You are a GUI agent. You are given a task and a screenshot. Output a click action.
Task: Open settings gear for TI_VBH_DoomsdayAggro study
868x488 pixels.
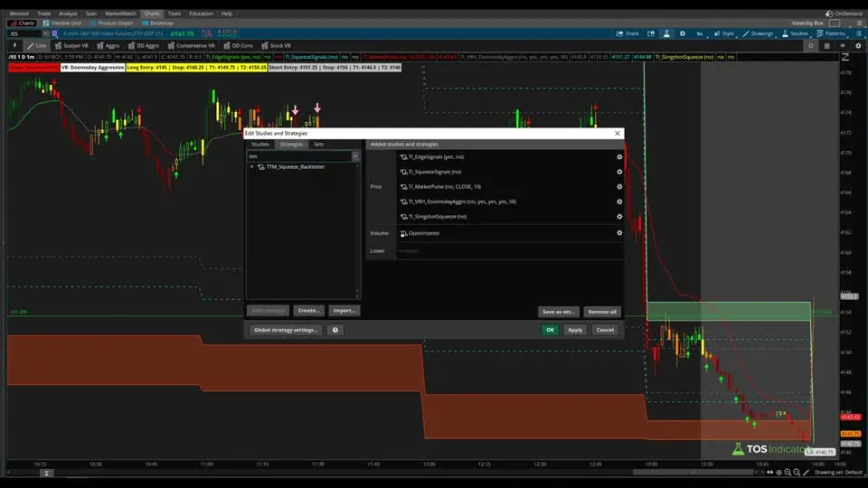coord(619,202)
